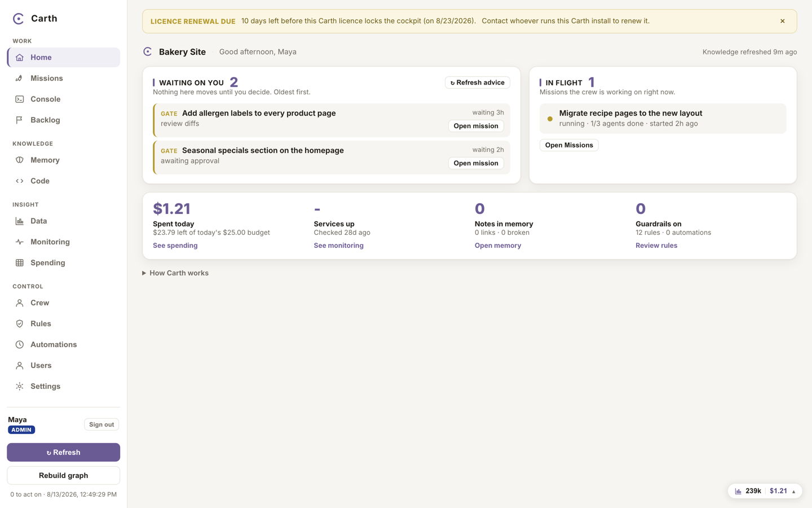Click the "Add allergen labels to every product page" title
The image size is (812, 508).
tap(259, 113)
